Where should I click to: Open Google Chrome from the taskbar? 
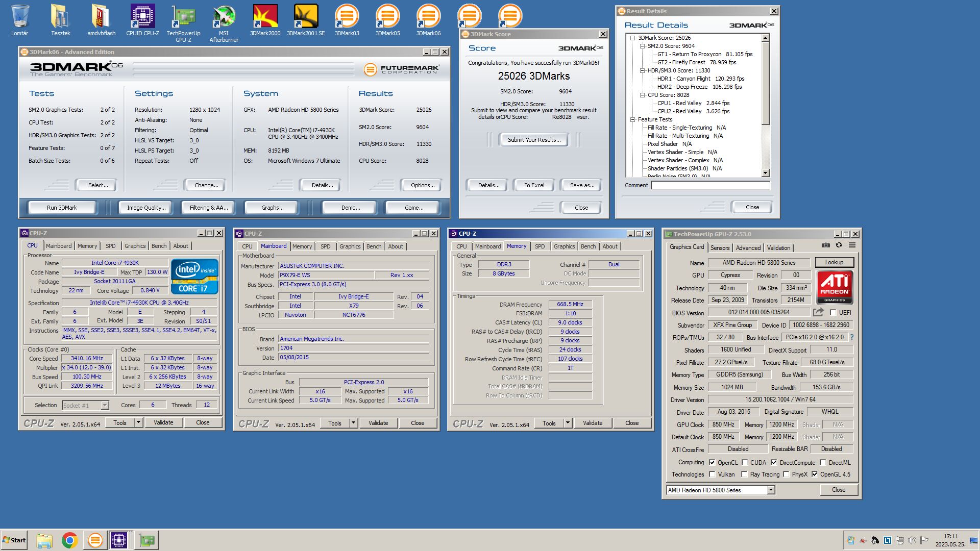(x=69, y=540)
